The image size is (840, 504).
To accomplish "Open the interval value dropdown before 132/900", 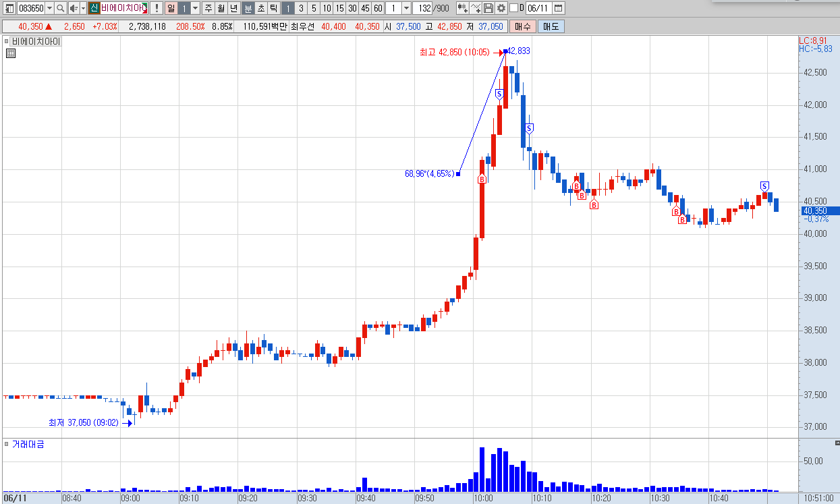I will click(x=406, y=8).
